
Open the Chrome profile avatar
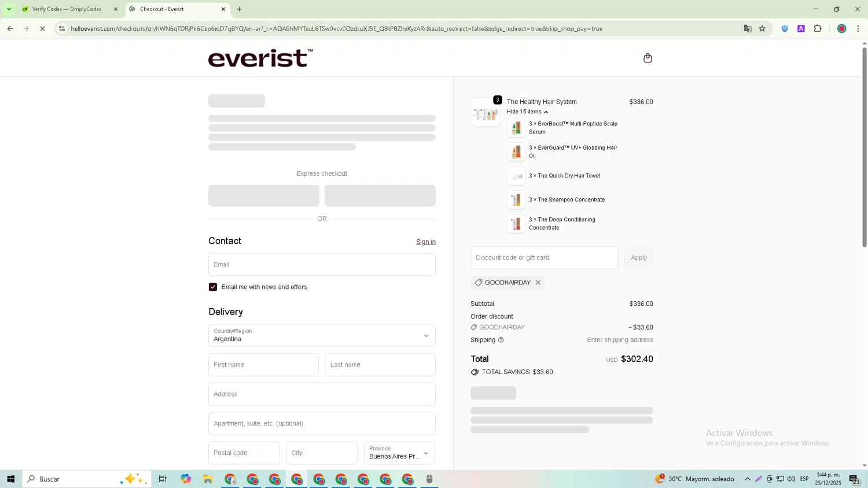tap(842, 28)
